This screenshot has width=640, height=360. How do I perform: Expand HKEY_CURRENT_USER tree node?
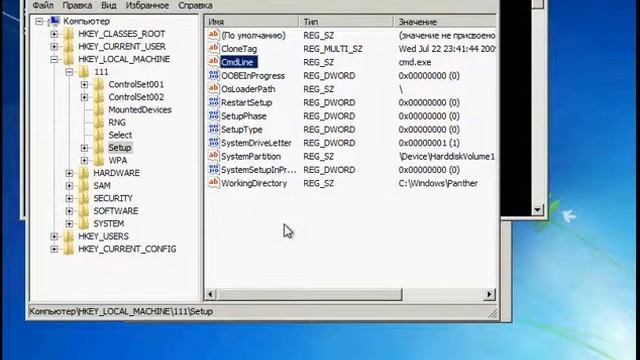pyautogui.click(x=54, y=47)
